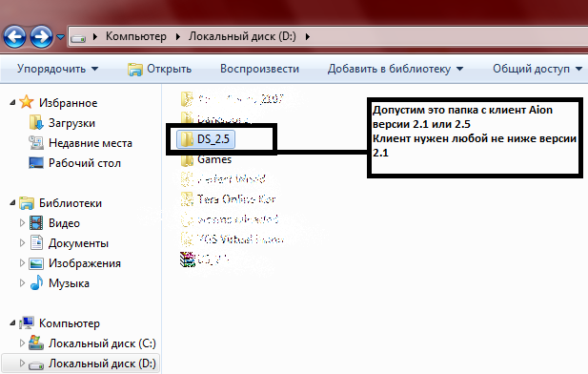Image resolution: width=588 pixels, height=374 pixels.
Task: Open the Изображения library
Action: [85, 263]
